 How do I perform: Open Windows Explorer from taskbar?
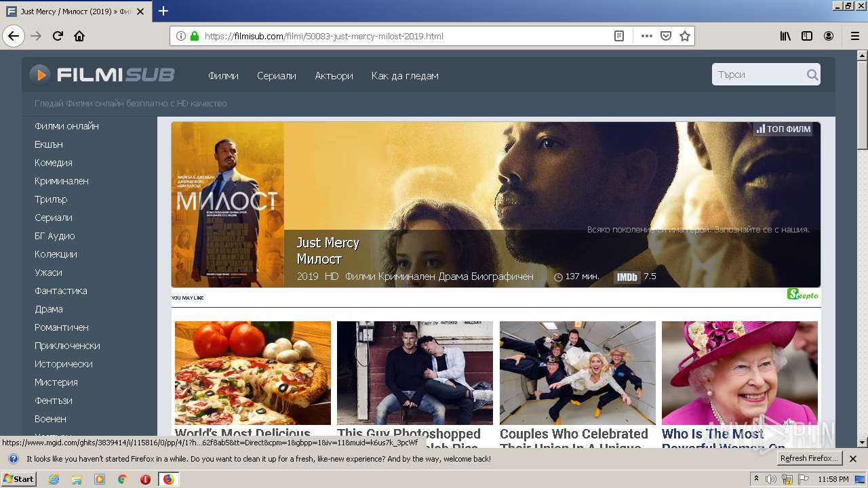point(77,479)
